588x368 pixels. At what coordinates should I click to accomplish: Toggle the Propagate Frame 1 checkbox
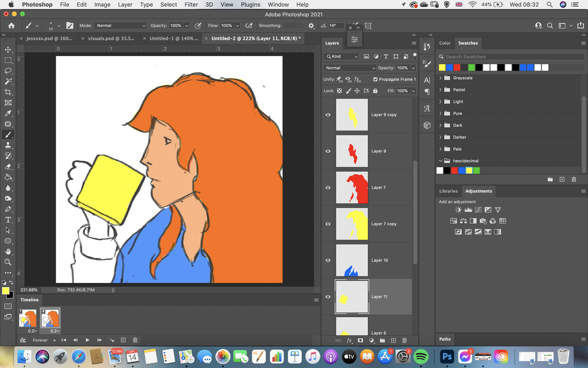pos(375,79)
